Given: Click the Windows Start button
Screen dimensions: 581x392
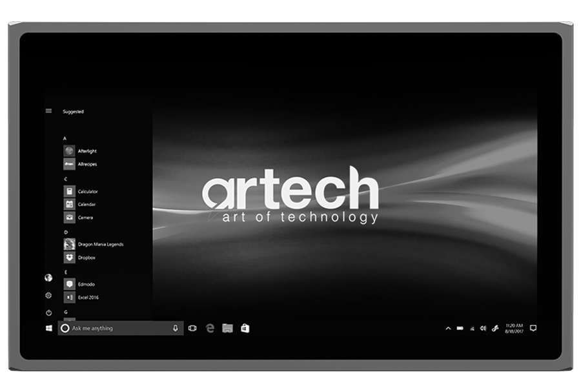Looking at the screenshot, I should coord(48,329).
